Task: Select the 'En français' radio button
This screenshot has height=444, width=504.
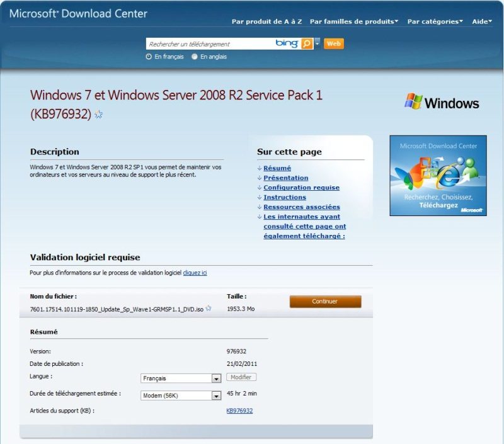Action: coord(149,57)
